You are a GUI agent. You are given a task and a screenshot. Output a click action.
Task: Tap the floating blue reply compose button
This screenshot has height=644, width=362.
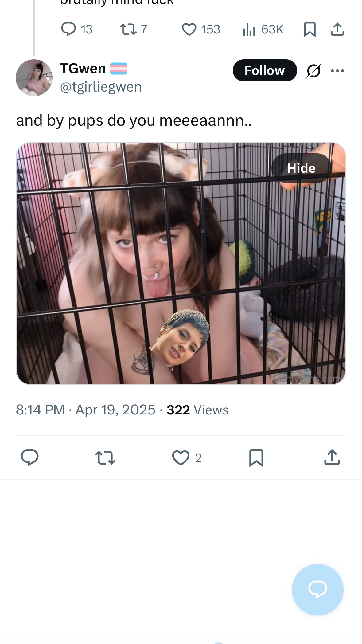pos(317,590)
